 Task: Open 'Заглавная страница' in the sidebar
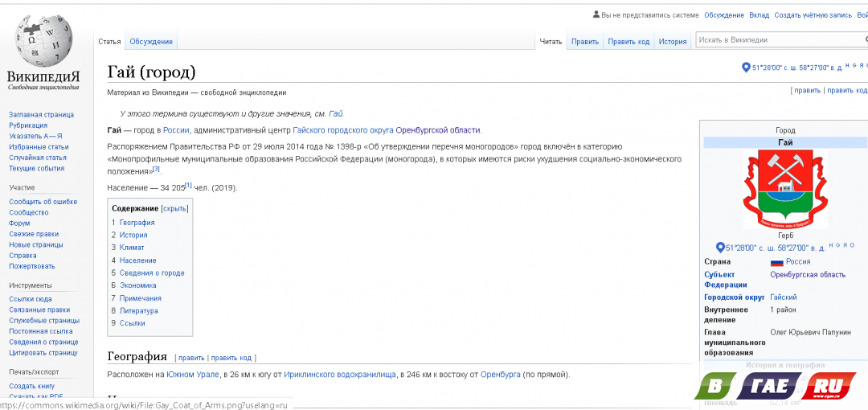[41, 115]
